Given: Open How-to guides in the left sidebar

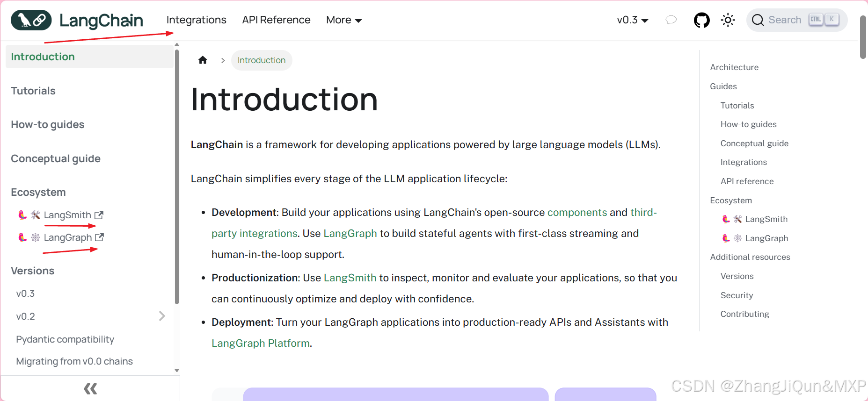Looking at the screenshot, I should pos(48,124).
